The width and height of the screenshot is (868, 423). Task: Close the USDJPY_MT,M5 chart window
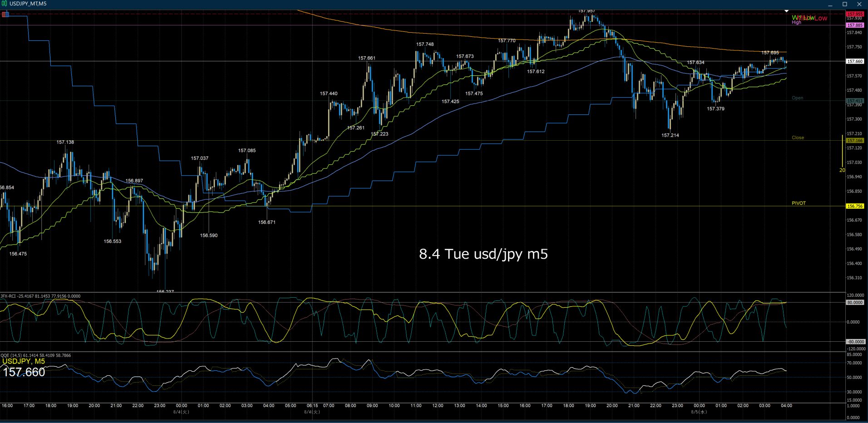859,4
